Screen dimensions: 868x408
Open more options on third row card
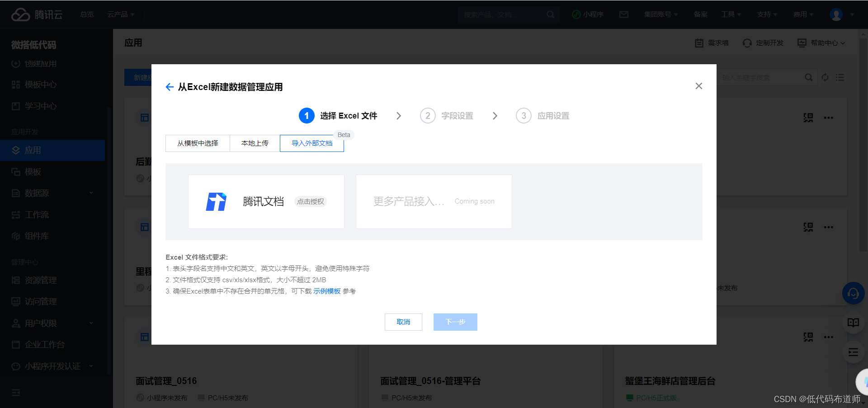[x=828, y=337]
